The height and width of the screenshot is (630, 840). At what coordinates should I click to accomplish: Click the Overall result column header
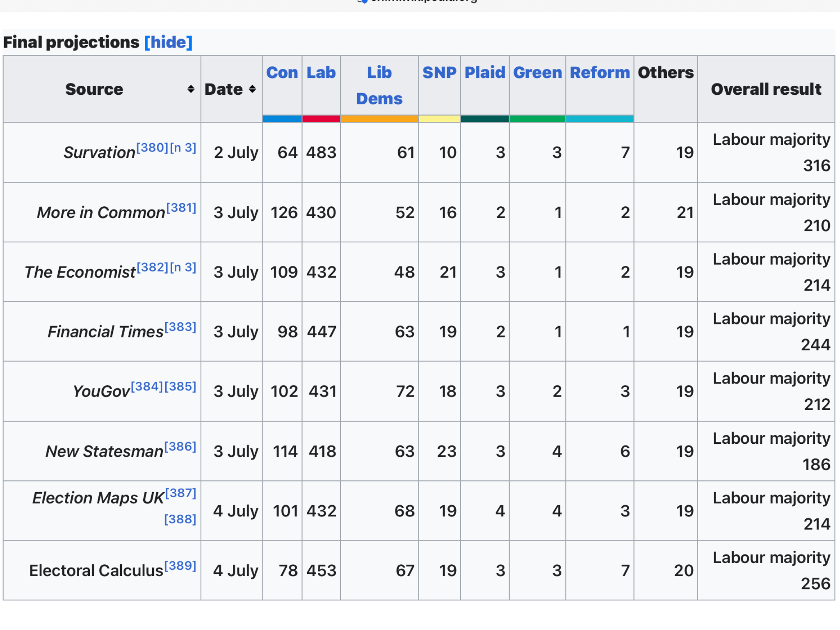point(766,89)
